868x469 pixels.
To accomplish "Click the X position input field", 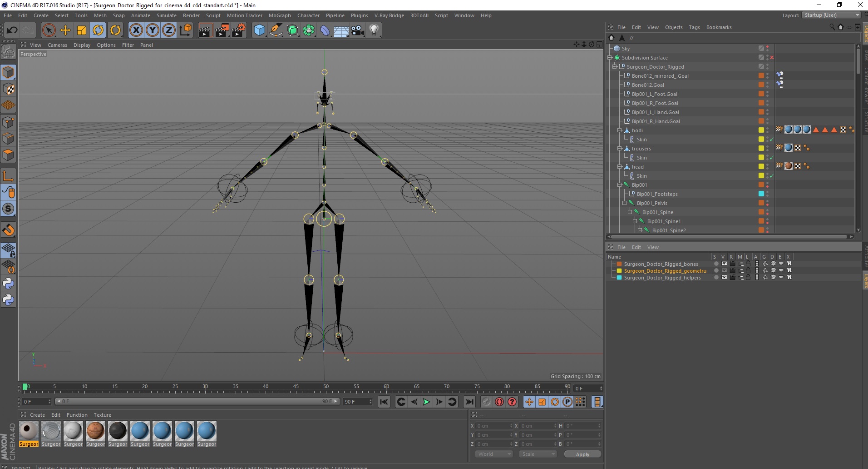I will [493, 426].
